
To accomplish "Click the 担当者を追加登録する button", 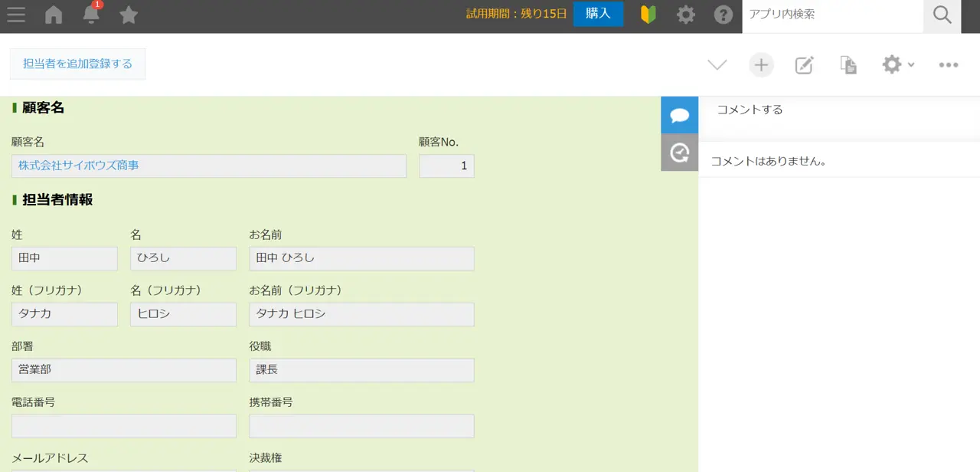I will [x=77, y=64].
